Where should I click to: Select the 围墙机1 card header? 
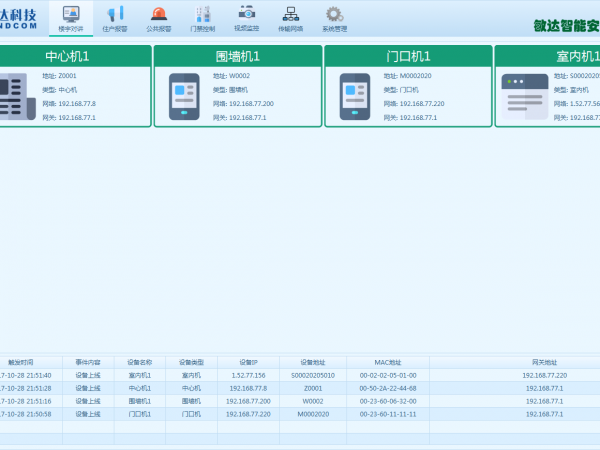[x=238, y=56]
